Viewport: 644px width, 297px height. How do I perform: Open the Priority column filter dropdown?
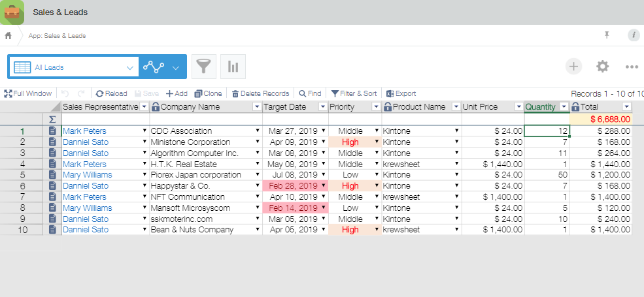click(377, 107)
